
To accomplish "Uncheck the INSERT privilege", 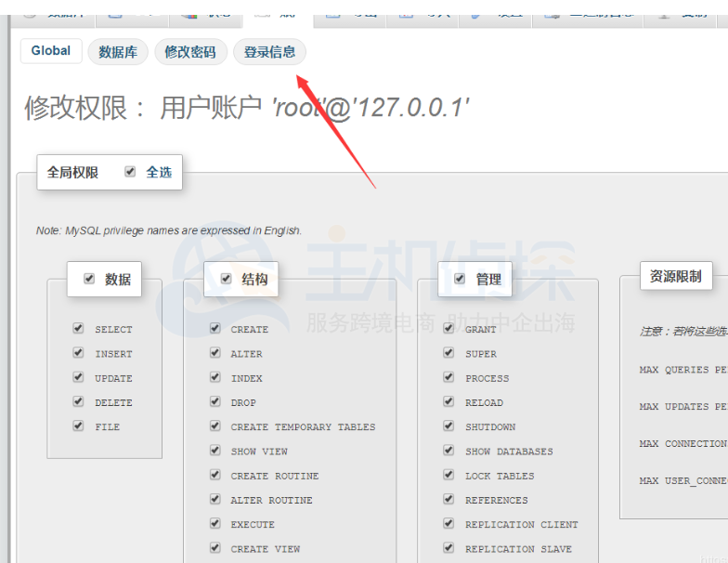I will click(78, 353).
